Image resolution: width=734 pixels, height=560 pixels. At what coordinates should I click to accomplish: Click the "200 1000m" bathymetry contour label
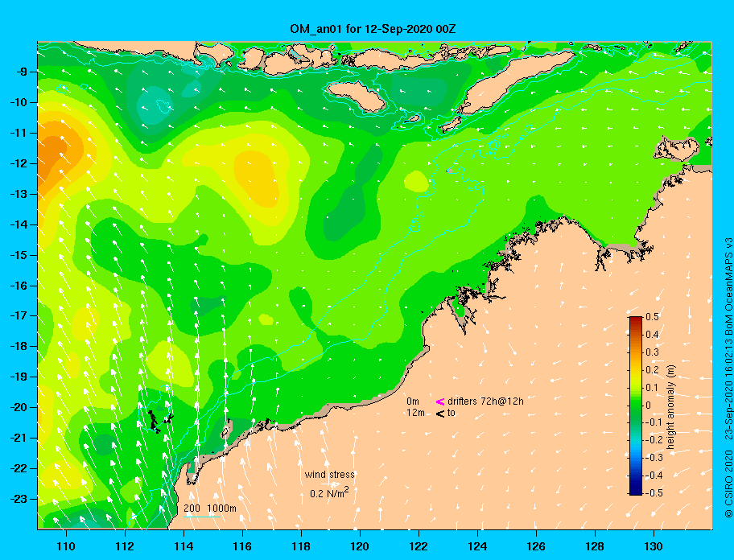[210, 509]
